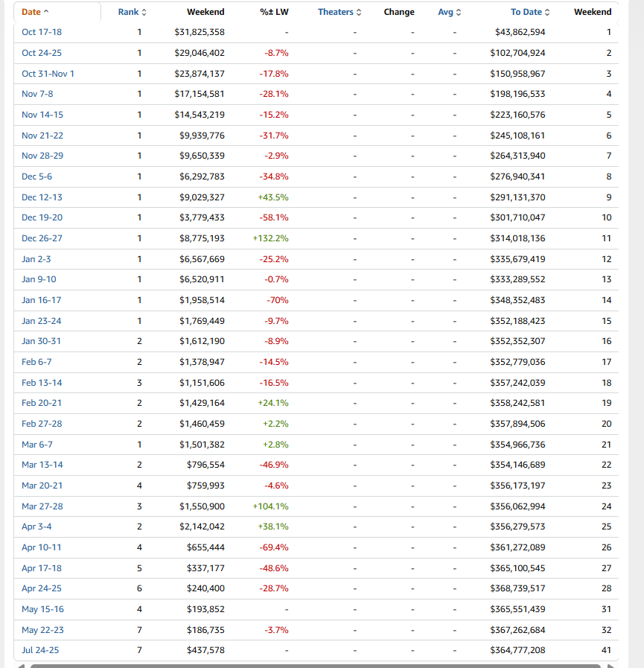Open the Nov 14-15 weekend link
The width and height of the screenshot is (644, 668).
pos(42,115)
